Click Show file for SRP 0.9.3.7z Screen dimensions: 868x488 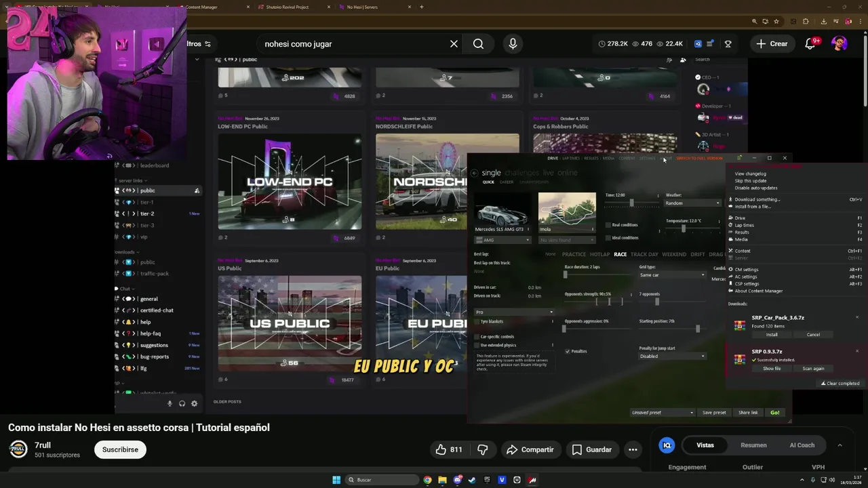click(772, 369)
